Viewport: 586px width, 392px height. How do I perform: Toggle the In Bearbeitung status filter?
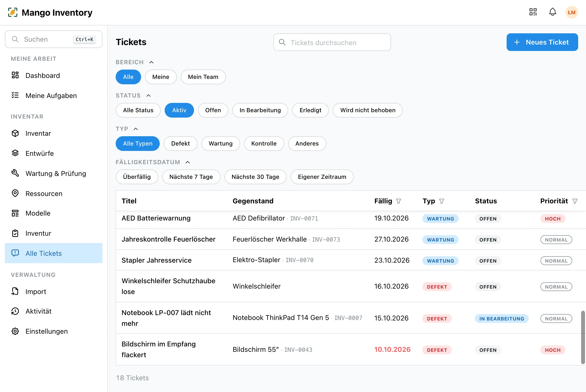coord(260,110)
